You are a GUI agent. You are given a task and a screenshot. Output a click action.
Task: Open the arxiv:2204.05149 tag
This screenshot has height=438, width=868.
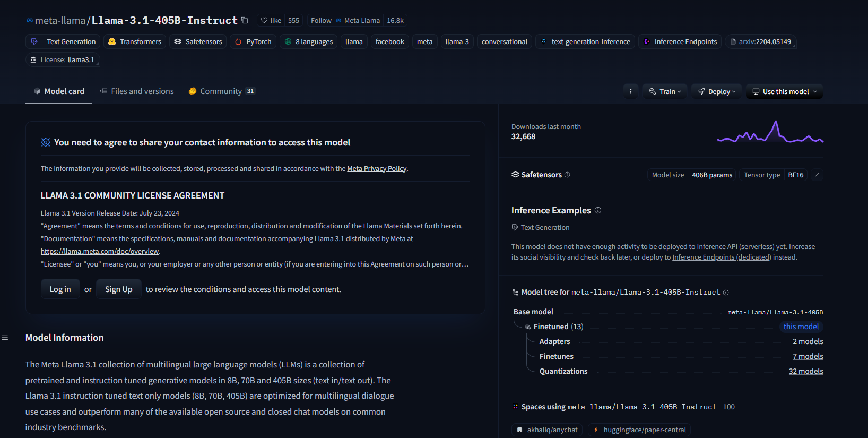(760, 41)
